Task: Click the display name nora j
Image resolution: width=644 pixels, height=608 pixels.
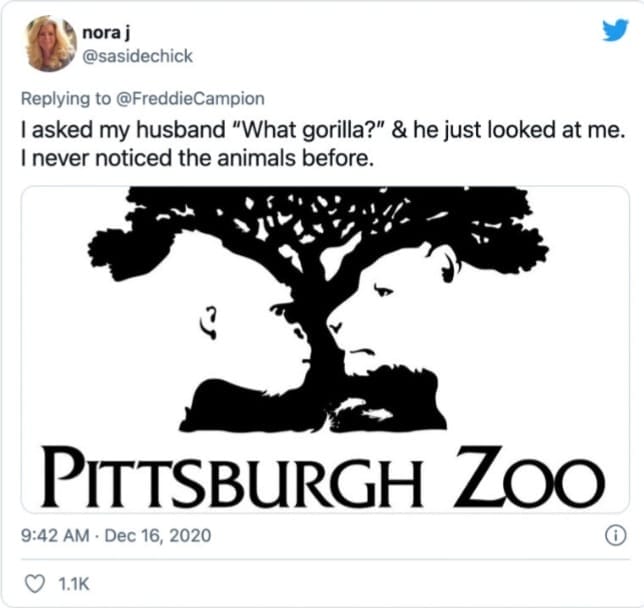Action: (106, 33)
